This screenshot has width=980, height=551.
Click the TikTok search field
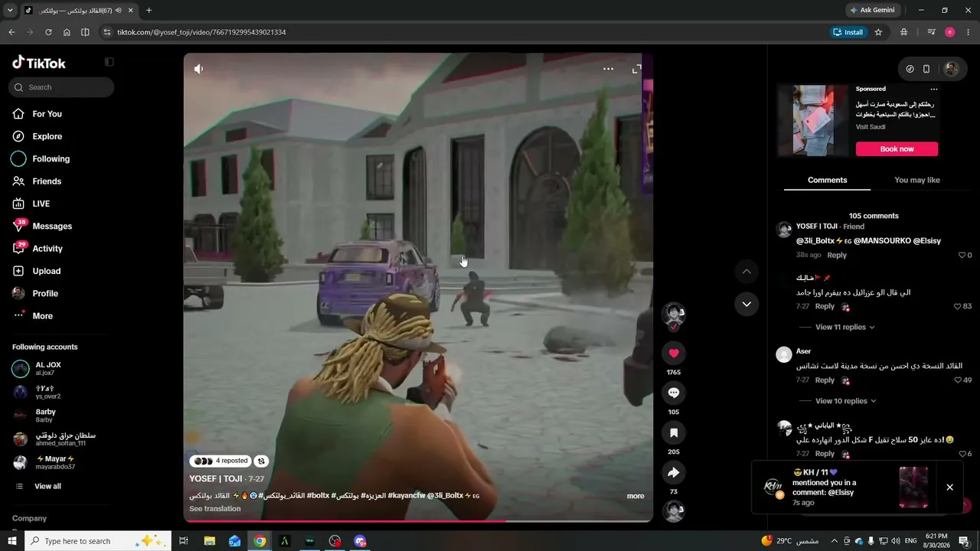pos(61,87)
